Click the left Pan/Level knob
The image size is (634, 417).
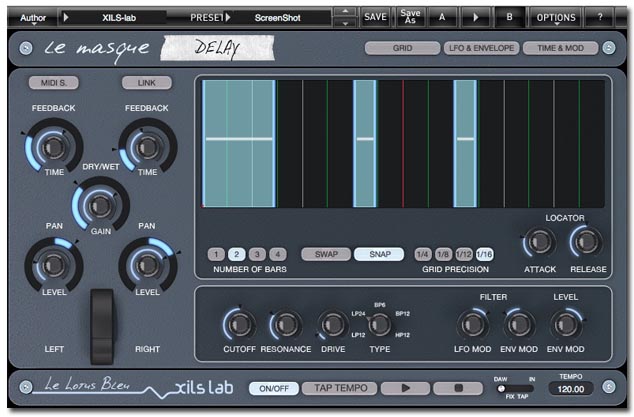tap(53, 265)
